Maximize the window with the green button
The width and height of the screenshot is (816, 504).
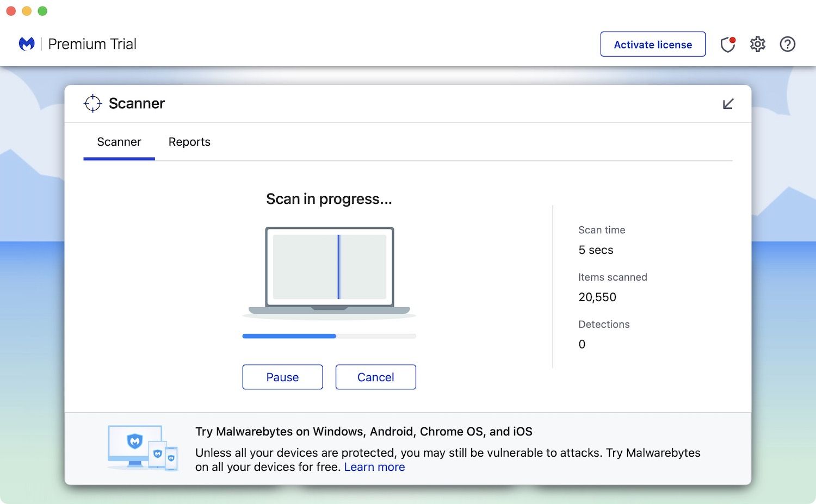click(x=42, y=11)
